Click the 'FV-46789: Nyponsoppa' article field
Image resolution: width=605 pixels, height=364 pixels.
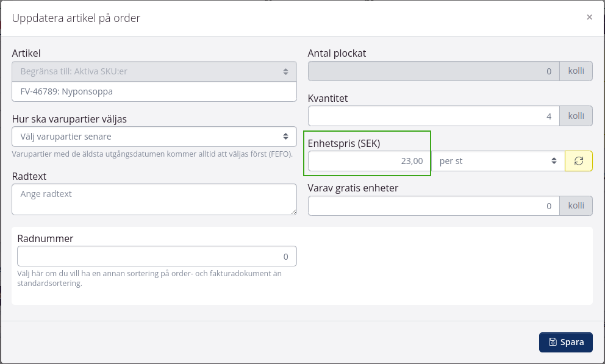tap(154, 91)
